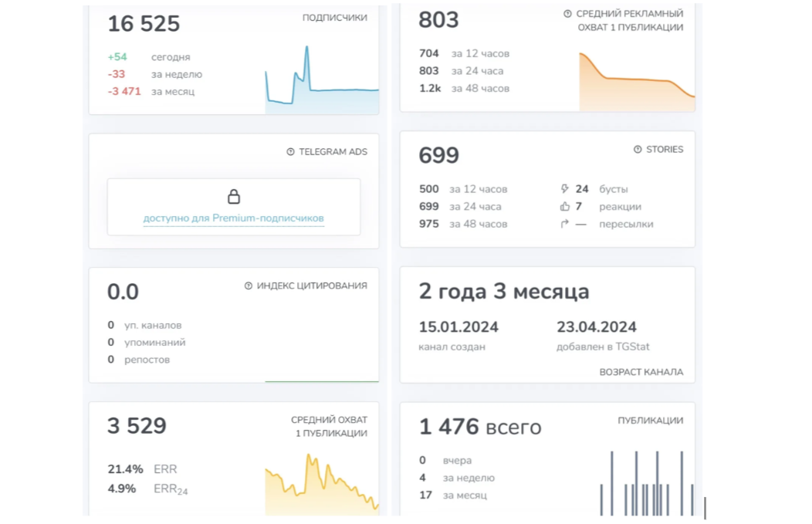812x524 pixels.
Task: Open the 'доступно для Premium-подписчиков' link
Action: pos(233,218)
